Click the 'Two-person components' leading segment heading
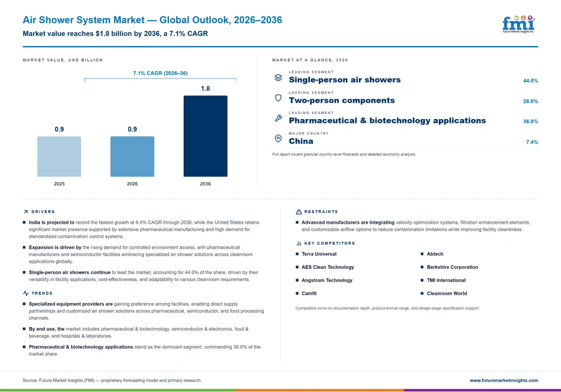The image size is (561, 392). point(342,100)
